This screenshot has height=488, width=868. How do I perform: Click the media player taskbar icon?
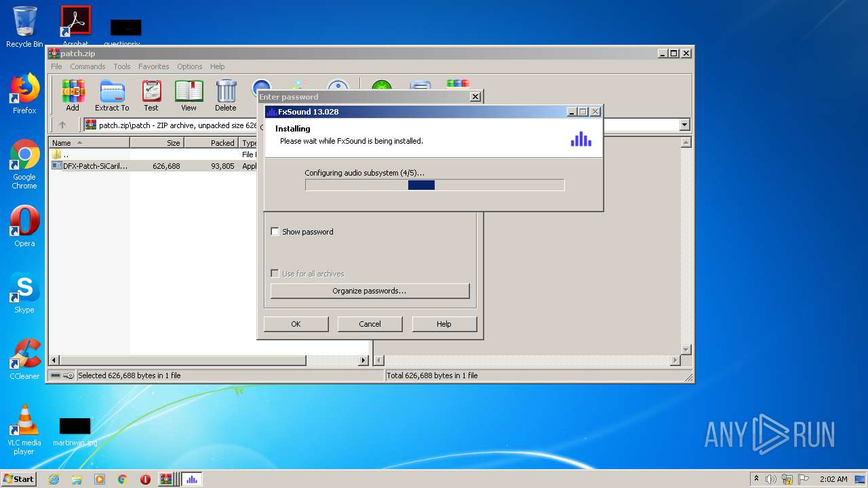(x=100, y=479)
